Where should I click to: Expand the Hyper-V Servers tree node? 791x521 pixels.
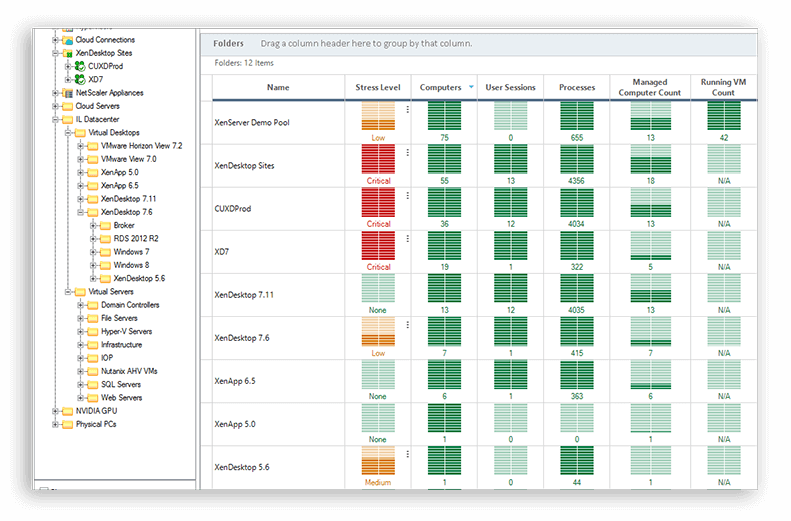[x=81, y=331]
